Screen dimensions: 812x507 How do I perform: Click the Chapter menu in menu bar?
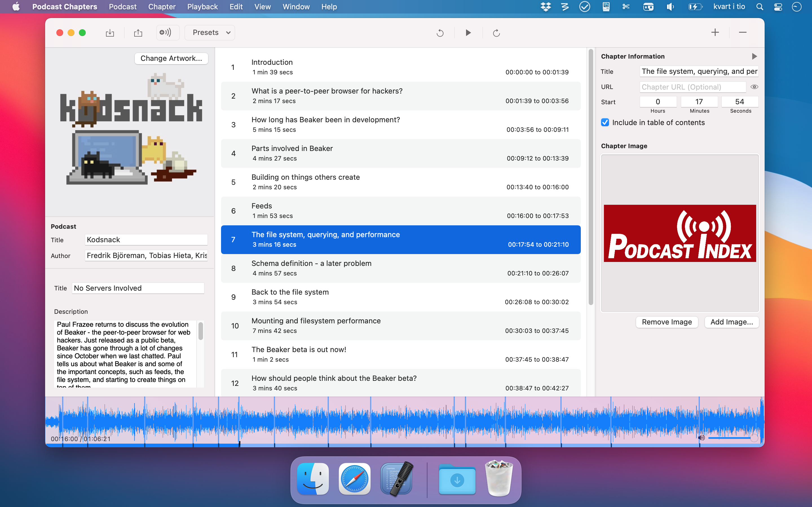(x=162, y=7)
